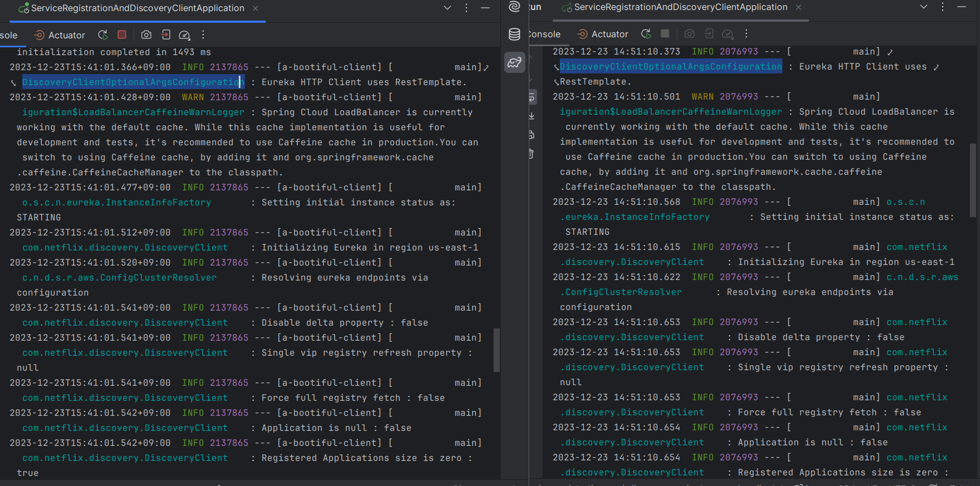Click the greyed stop square in right toolbar
The width and height of the screenshot is (980, 486).
[x=665, y=33]
